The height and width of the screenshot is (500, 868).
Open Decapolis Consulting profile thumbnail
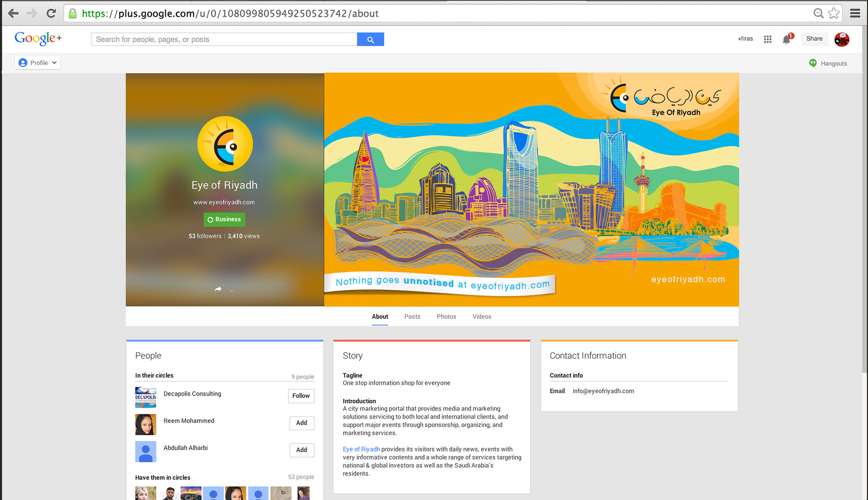[x=146, y=397]
